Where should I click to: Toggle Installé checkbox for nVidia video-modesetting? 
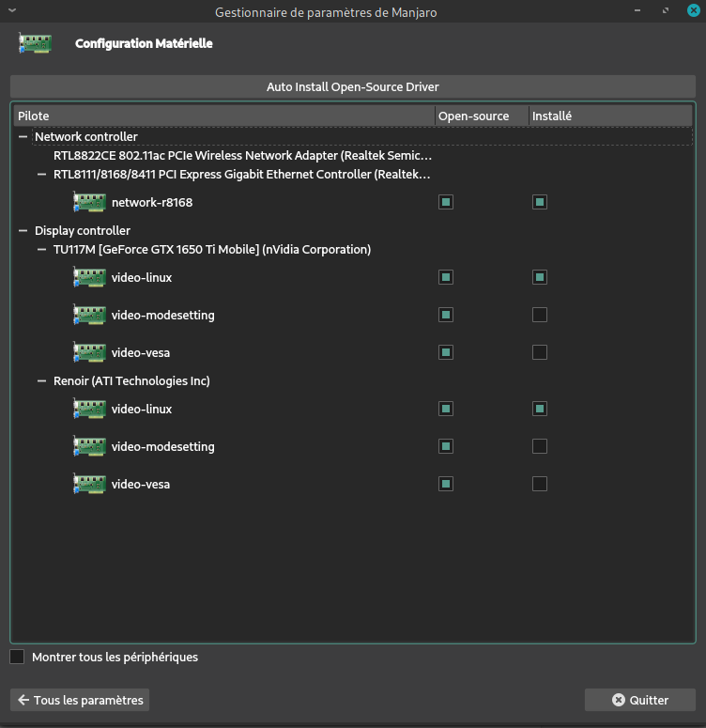click(x=540, y=315)
